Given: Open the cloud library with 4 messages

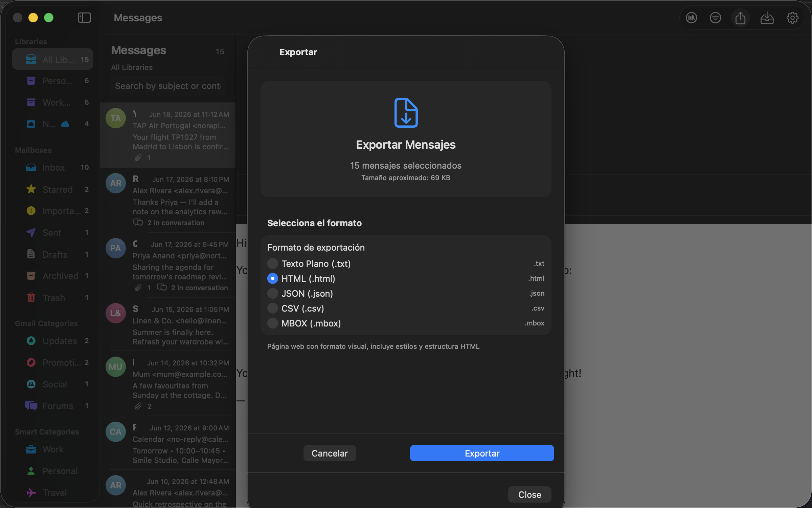Looking at the screenshot, I should 53,124.
